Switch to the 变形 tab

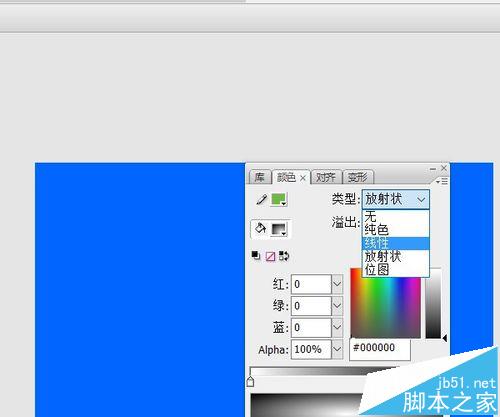[x=358, y=177]
